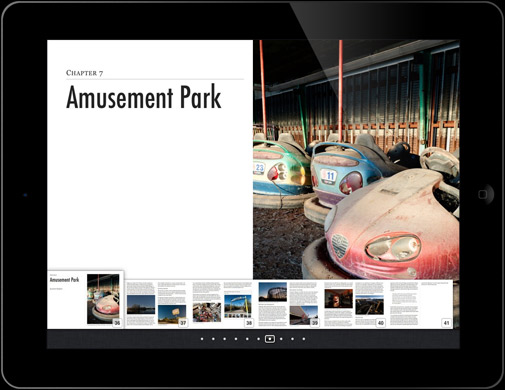Jump to fifth chapter dot
The width and height of the screenshot is (505, 390).
pyautogui.click(x=247, y=339)
